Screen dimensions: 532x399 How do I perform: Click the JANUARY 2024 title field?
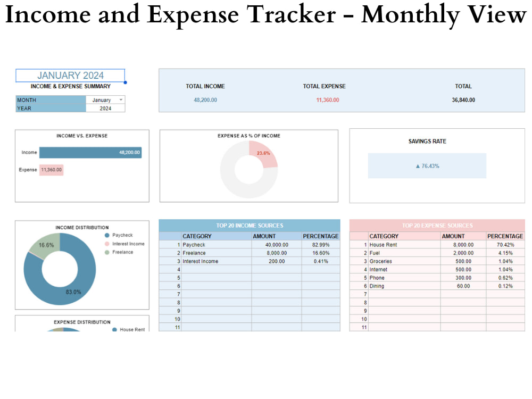point(70,75)
